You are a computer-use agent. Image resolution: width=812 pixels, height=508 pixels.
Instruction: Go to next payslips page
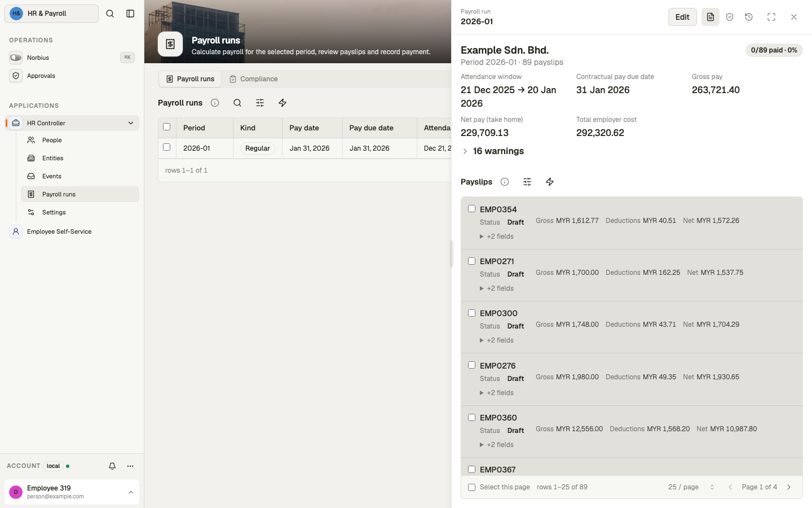pyautogui.click(x=789, y=487)
